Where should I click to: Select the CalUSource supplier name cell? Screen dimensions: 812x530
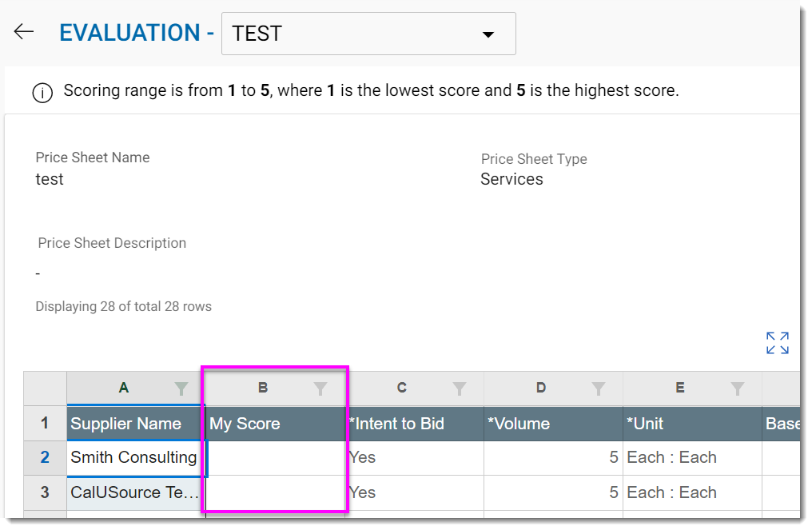(x=134, y=492)
